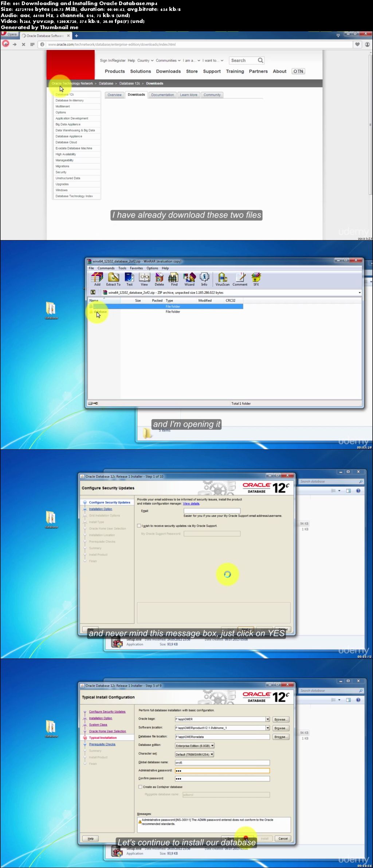Click the OTN button in Oracle navigation
Screen dimensions: 373x868
click(x=298, y=71)
